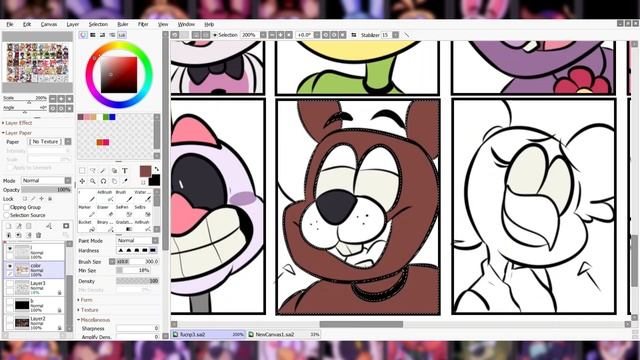Open the Selection menu
This screenshot has height=360, width=640.
(98, 24)
